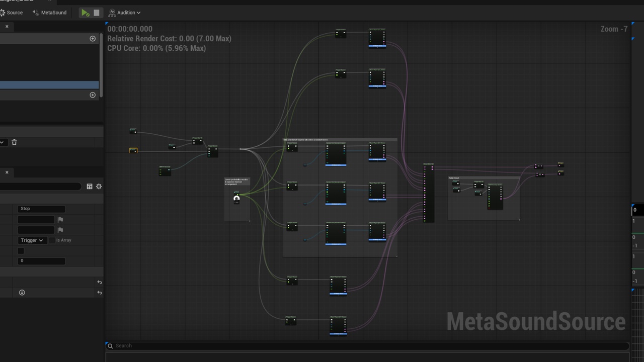Viewport: 644px width, 362px height.
Task: Select the tall mixer node with many input pins
Action: 428,193
